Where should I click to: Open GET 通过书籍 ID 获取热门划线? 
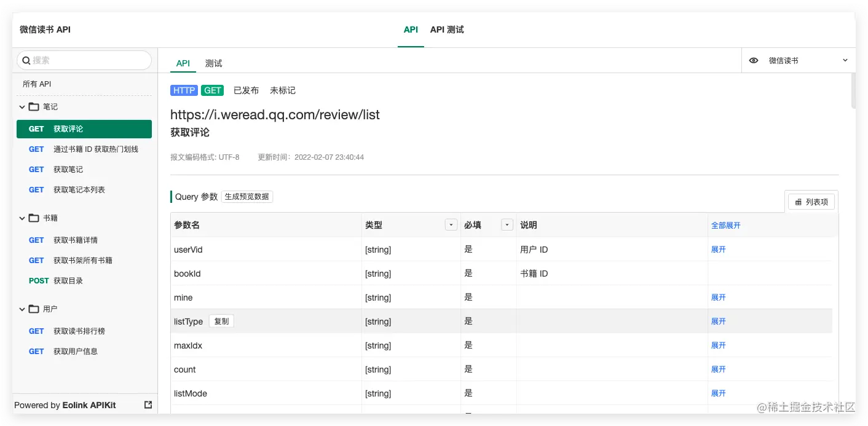click(84, 149)
